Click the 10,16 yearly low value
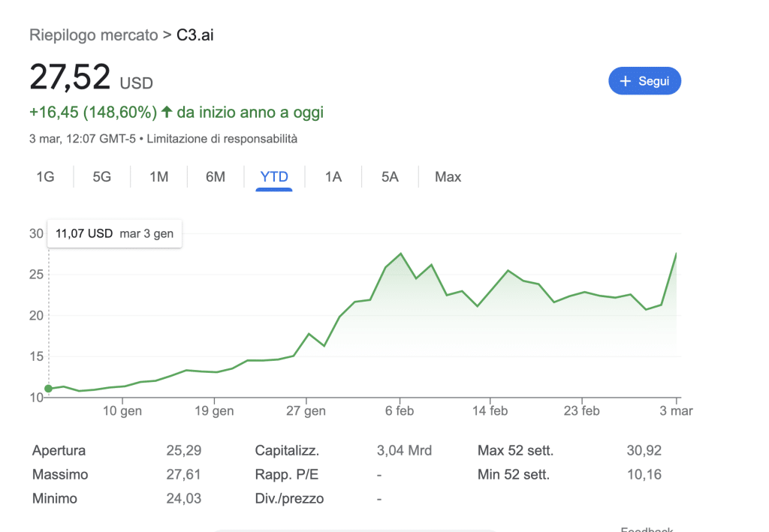Viewport: 769px width, 532px height. (644, 475)
